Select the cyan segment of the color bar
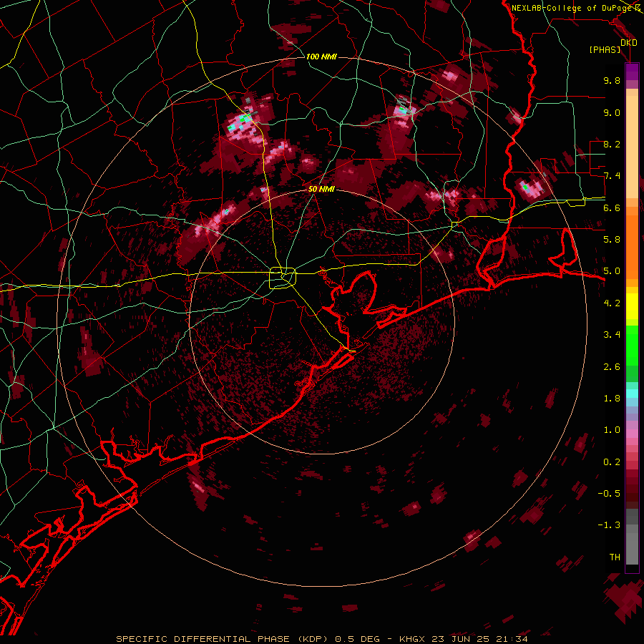Screen dimensions: 644x644 point(632,394)
